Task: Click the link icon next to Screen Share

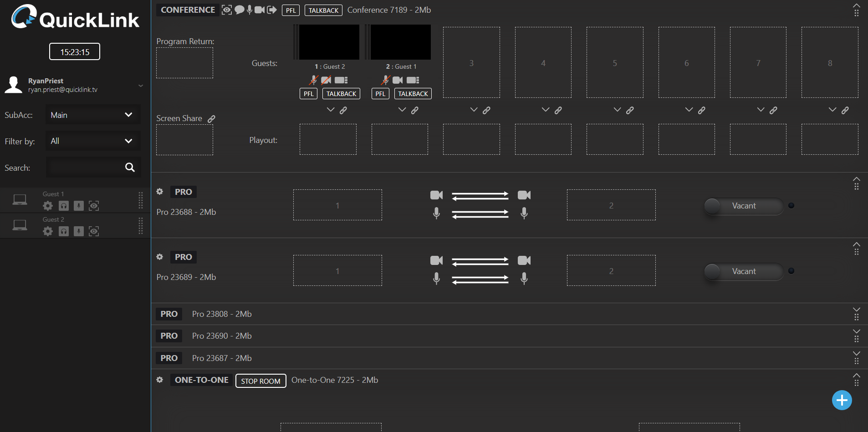Action: tap(211, 119)
